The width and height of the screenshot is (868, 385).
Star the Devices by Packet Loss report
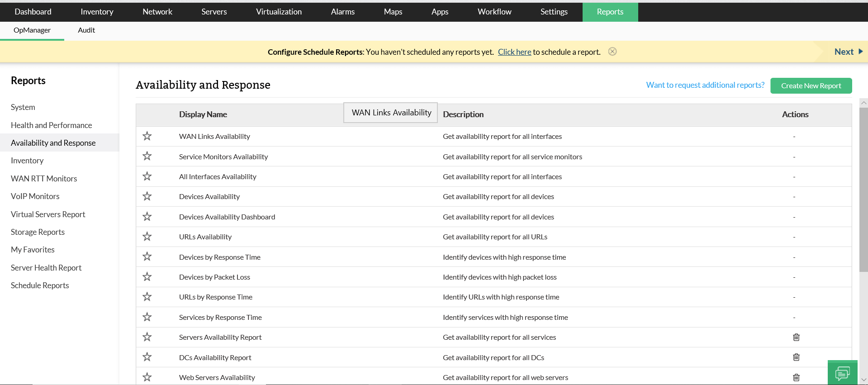pos(147,277)
